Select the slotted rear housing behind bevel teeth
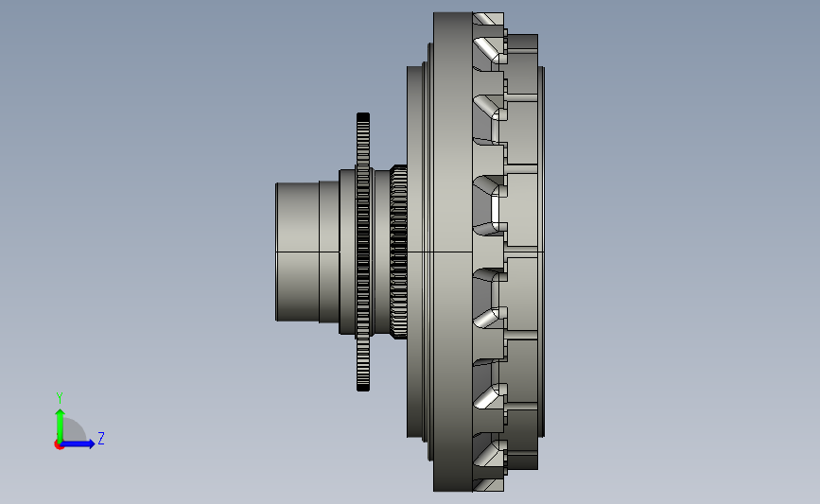The height and width of the screenshot is (504, 820). tap(522, 252)
